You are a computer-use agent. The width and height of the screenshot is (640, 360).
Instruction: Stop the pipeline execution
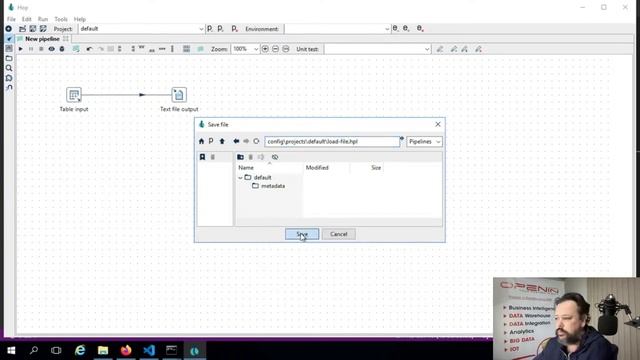coord(41,49)
